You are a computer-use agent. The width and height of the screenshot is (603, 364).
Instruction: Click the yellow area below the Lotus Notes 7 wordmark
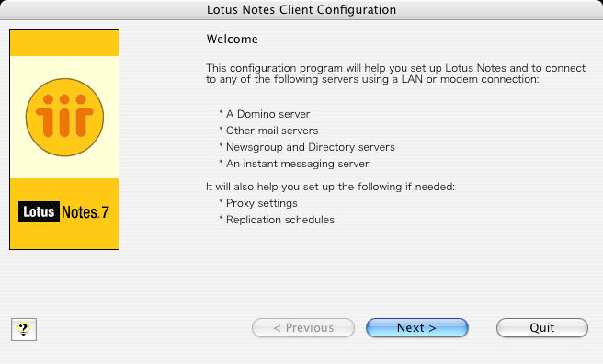click(64, 235)
